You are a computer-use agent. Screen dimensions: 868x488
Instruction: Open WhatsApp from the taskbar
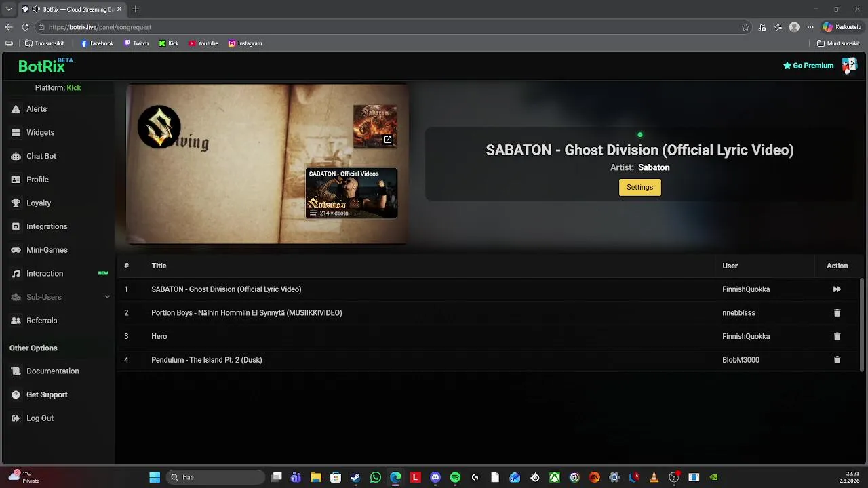pos(376,477)
